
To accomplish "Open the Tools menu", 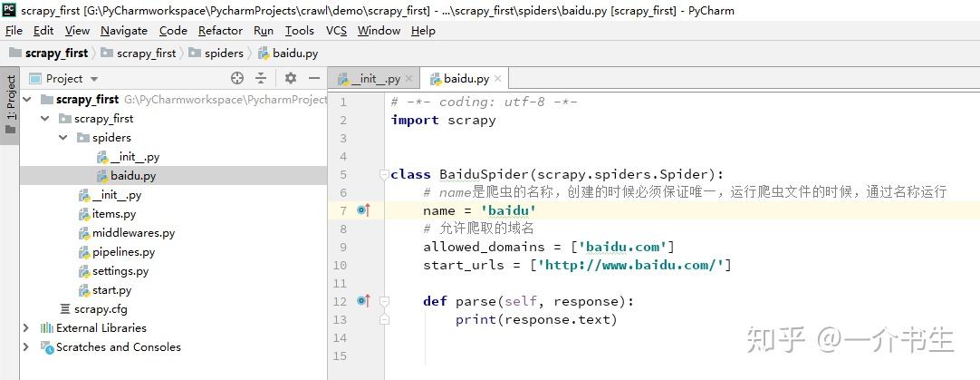I will click(x=300, y=31).
